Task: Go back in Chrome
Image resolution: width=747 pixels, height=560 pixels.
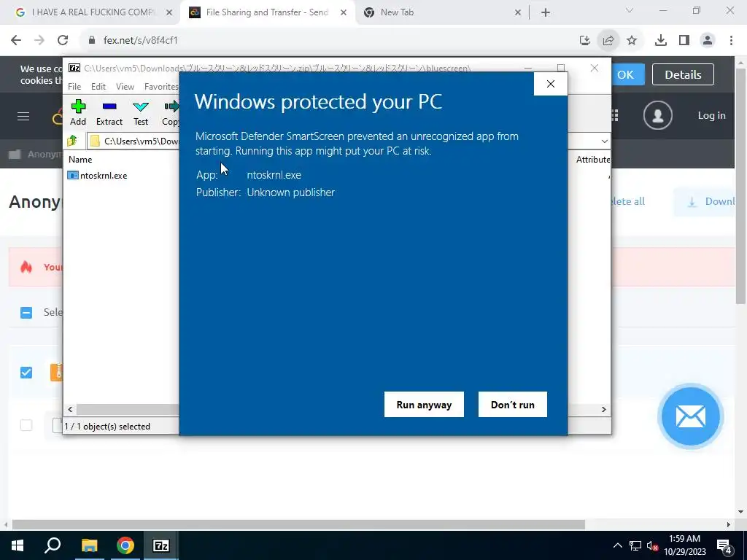Action: (x=16, y=40)
